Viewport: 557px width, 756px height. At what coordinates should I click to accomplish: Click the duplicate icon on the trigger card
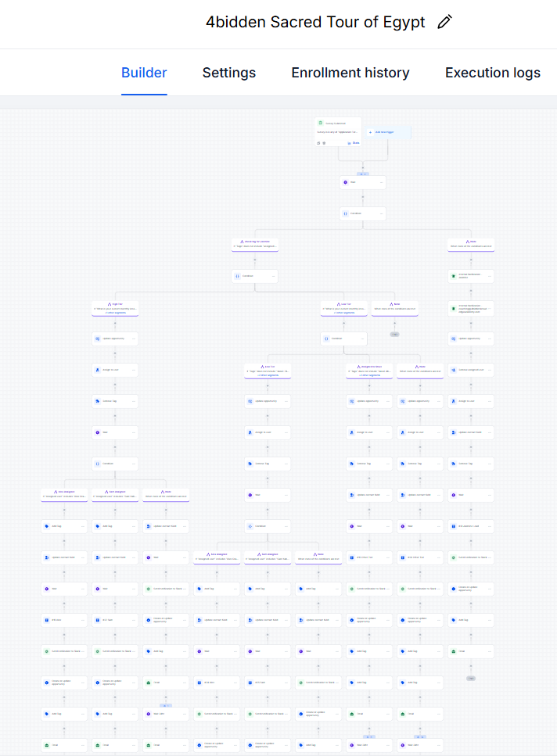[x=318, y=143]
